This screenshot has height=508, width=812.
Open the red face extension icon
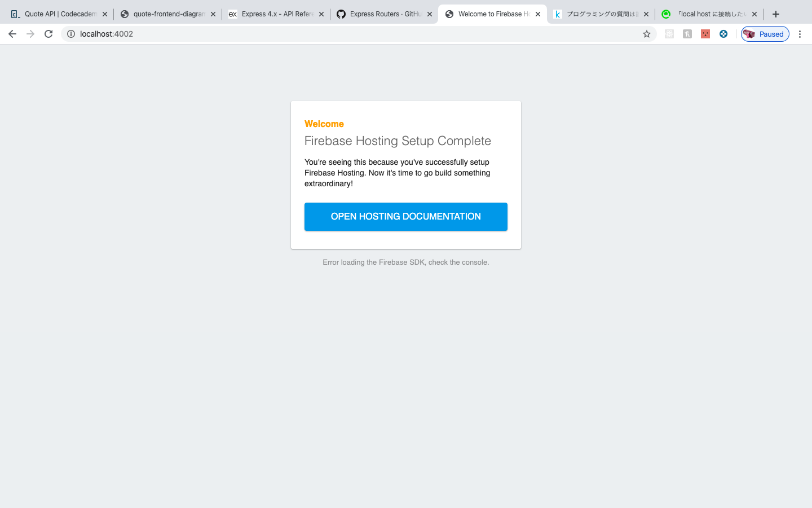(705, 34)
